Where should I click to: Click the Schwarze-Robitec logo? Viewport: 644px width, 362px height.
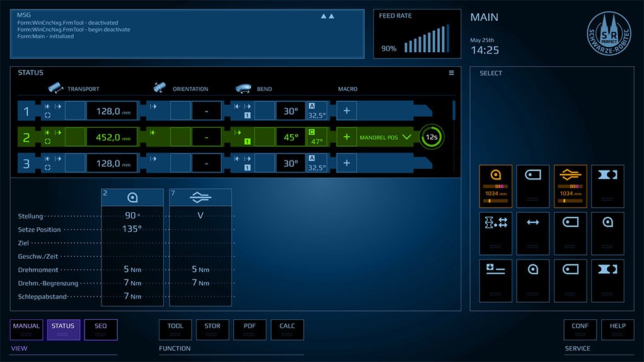(x=609, y=33)
